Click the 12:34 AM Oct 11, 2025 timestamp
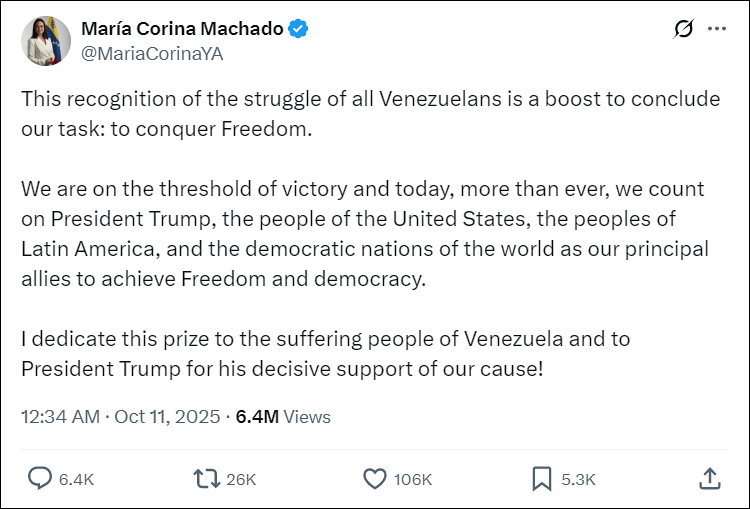 [120, 416]
